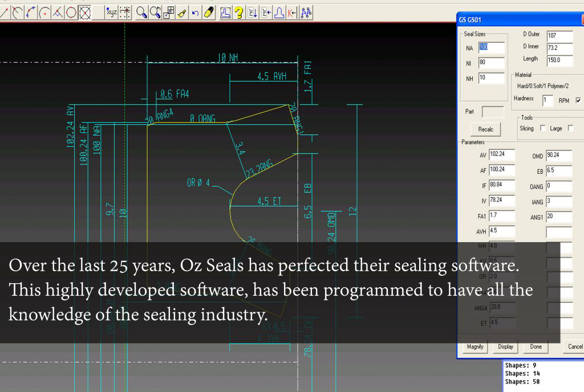Click the Display button

(x=505, y=346)
